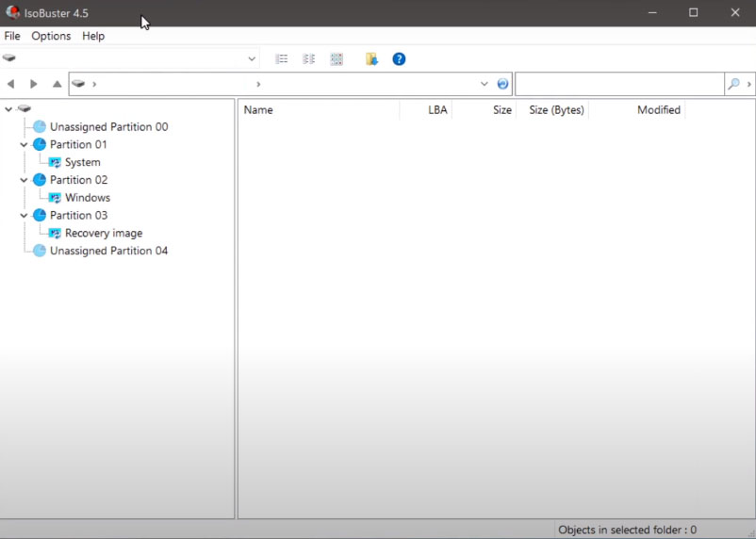The image size is (756, 539).
Task: Click the extract folder toolbar icon
Action: [372, 59]
